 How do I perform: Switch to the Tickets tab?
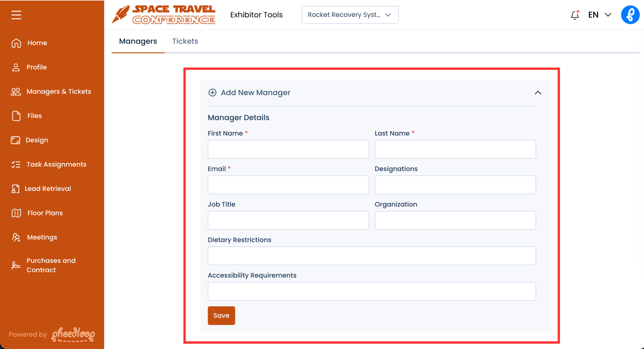(185, 41)
